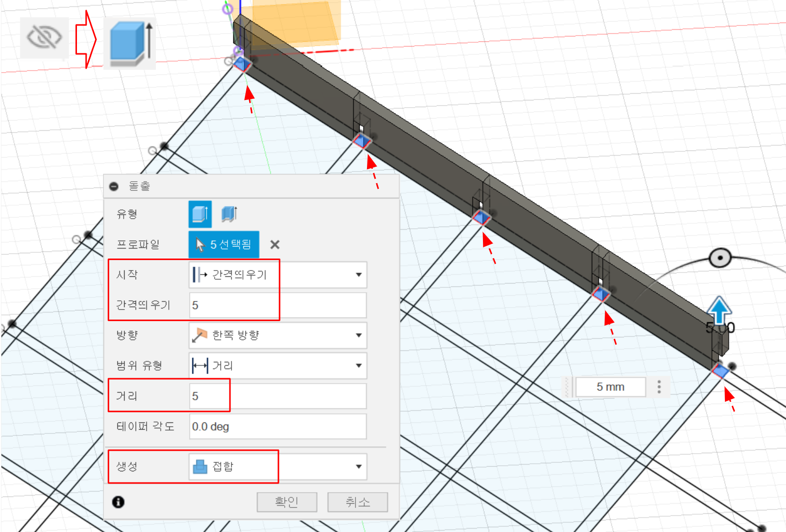This screenshot has width=786, height=532.
Task: Click the grip handle left of 5 mm
Action: tap(567, 387)
